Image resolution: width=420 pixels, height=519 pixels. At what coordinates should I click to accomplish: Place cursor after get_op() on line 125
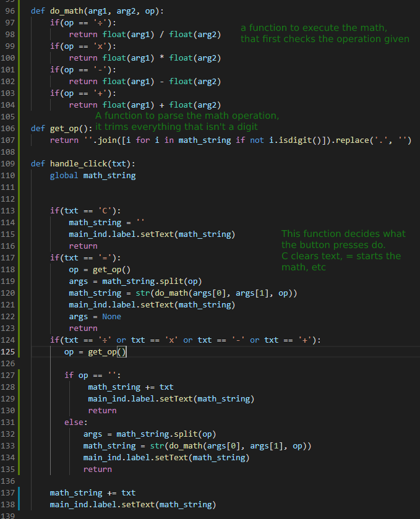[126, 352]
